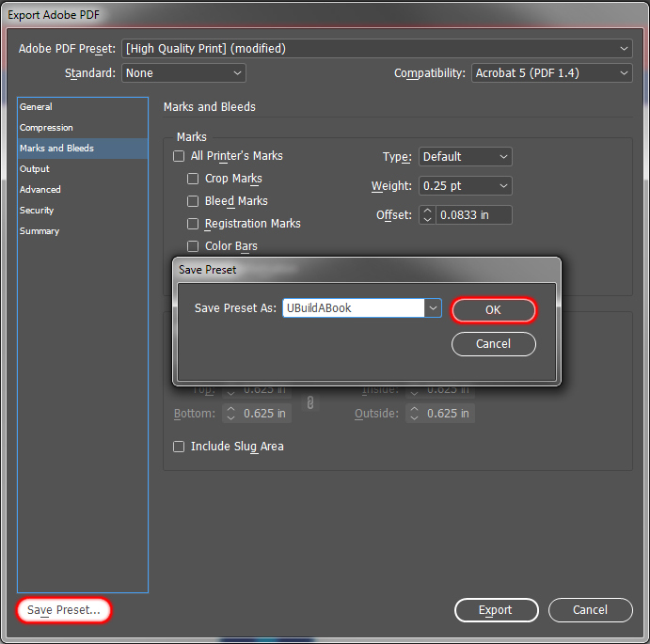Click the Offset value field 0.0833 in

tap(473, 215)
